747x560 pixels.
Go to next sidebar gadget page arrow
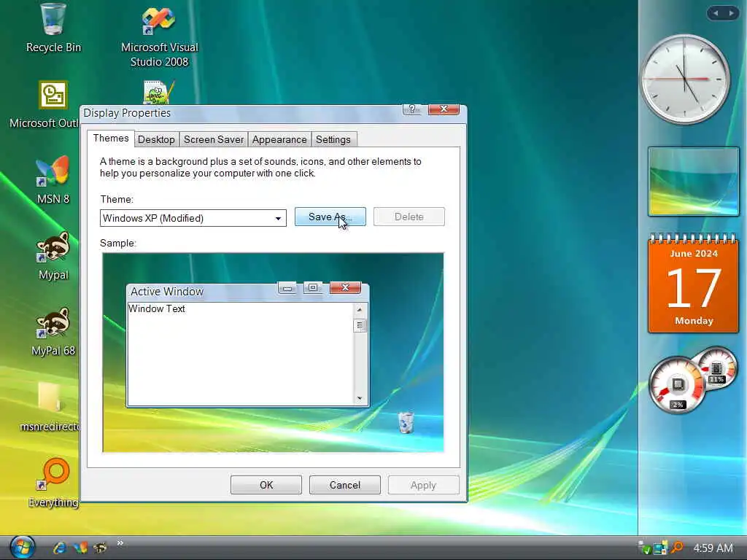point(731,13)
